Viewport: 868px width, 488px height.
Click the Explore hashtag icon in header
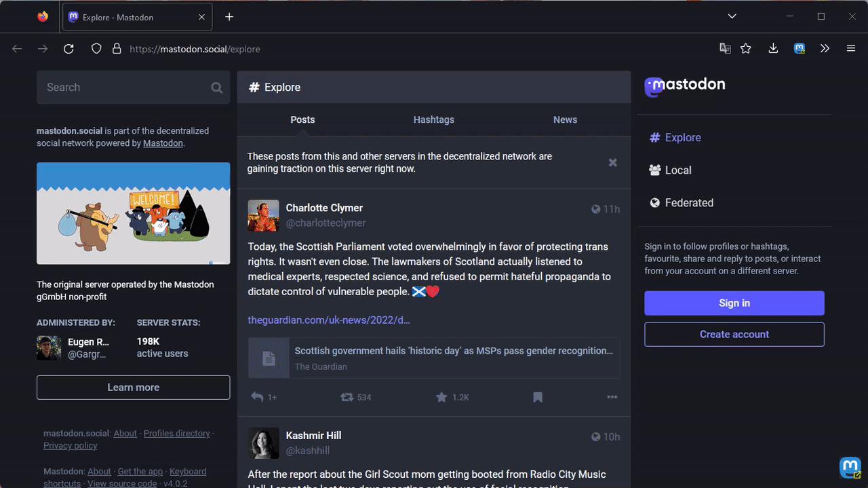(254, 88)
